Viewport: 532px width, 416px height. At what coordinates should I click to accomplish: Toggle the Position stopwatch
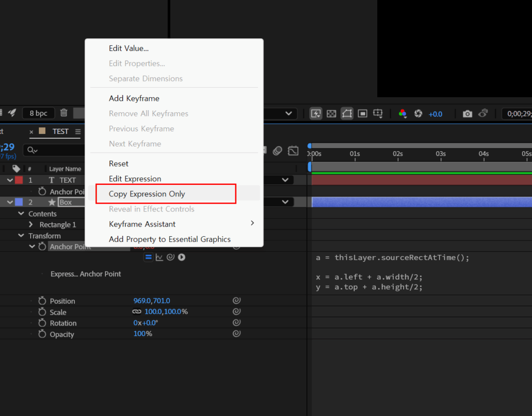coord(42,301)
